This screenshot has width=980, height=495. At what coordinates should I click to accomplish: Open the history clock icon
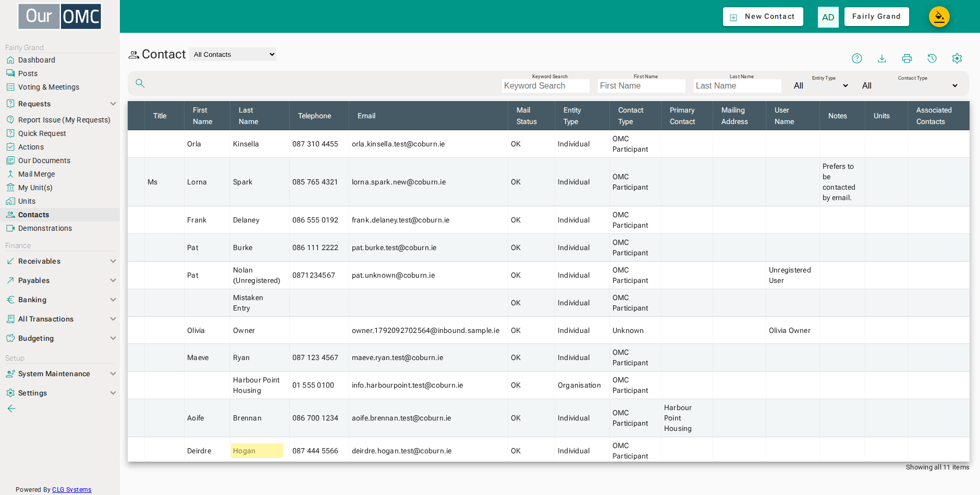[x=932, y=58]
